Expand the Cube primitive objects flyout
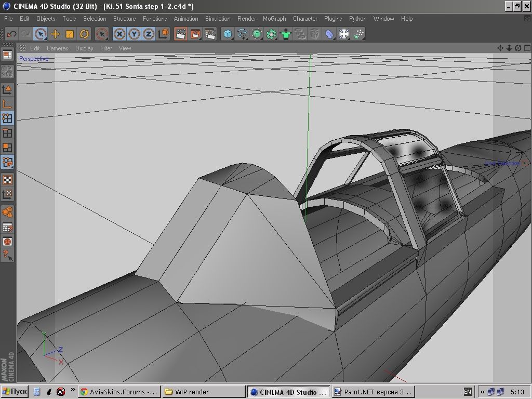 228,34
